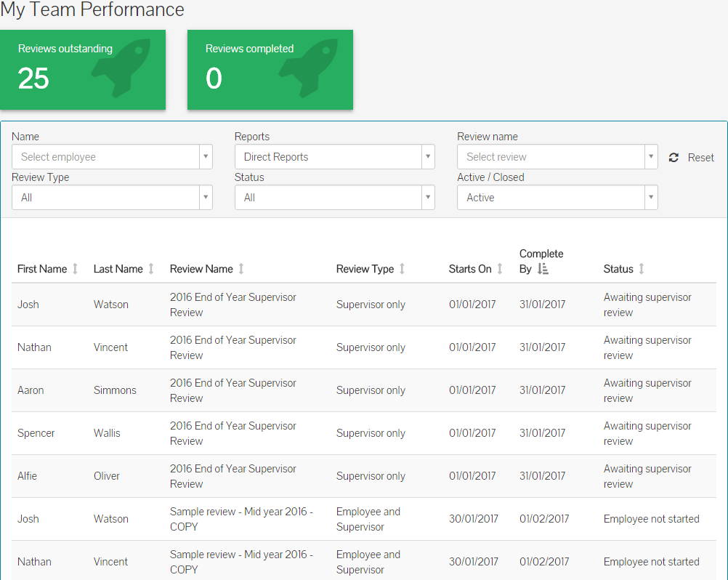Open Alfie Oliver's review row
The width and height of the screenshot is (728, 580).
tap(363, 476)
